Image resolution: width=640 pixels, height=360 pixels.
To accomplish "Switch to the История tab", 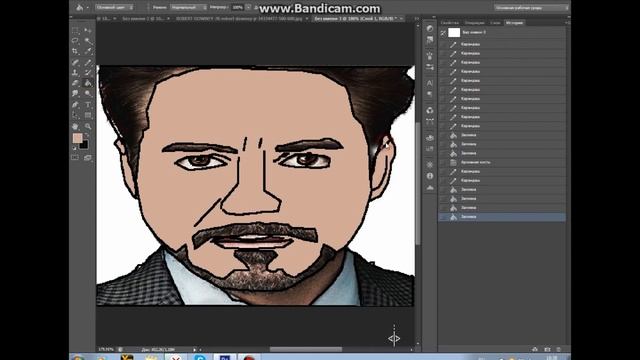I will tap(514, 23).
